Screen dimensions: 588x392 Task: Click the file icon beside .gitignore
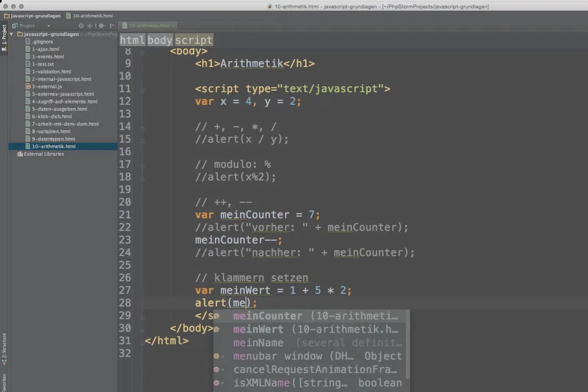28,42
